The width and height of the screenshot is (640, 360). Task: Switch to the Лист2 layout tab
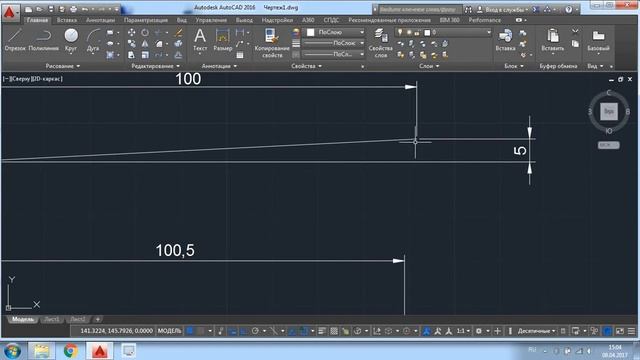78,319
